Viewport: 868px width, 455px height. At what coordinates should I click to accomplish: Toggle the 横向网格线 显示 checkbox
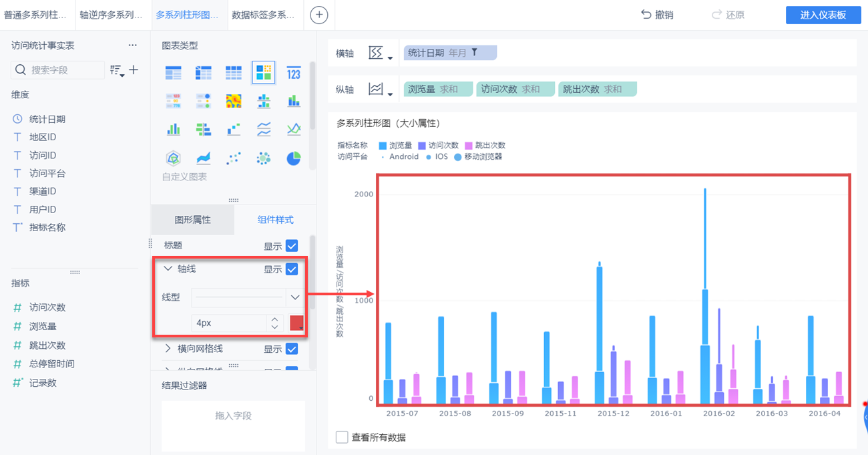pyautogui.click(x=292, y=349)
